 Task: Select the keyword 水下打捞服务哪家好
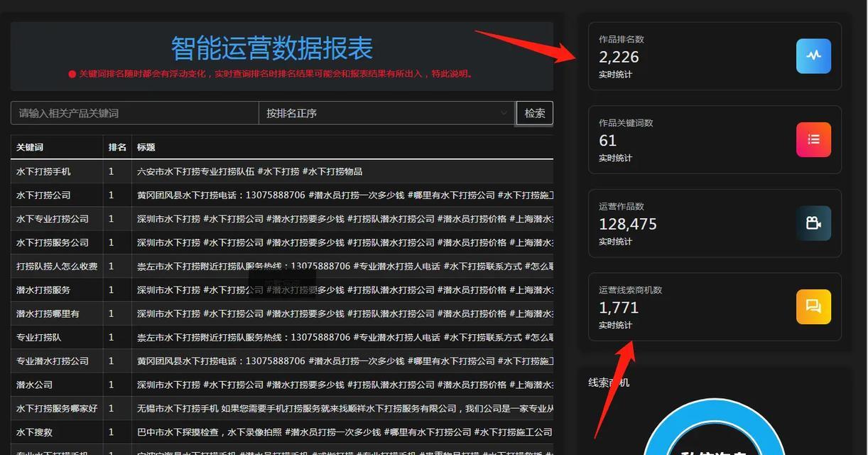coord(57,408)
